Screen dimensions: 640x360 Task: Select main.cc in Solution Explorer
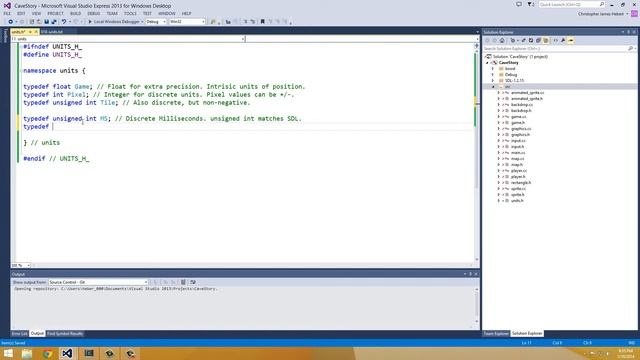[518, 153]
